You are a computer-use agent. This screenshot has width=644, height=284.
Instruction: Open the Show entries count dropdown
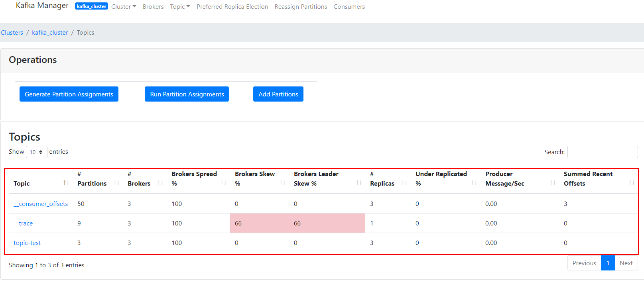[36, 152]
